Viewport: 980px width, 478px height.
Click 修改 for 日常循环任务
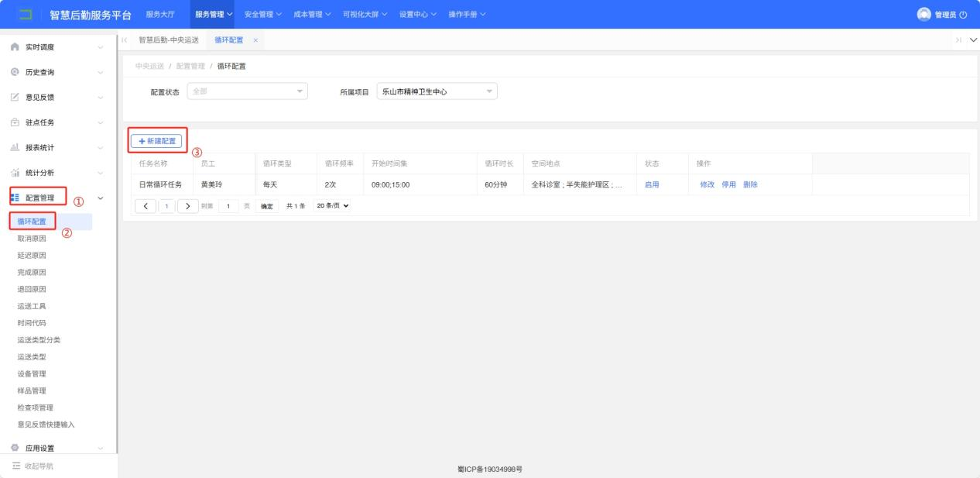pyautogui.click(x=708, y=184)
